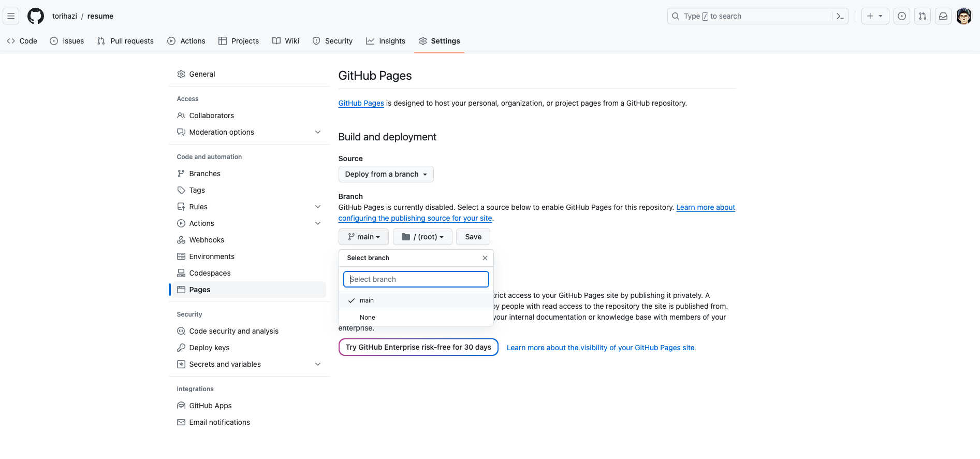This screenshot has width=980, height=459.
Task: Click Try GitHub Enterprise risk-free button
Action: click(418, 347)
